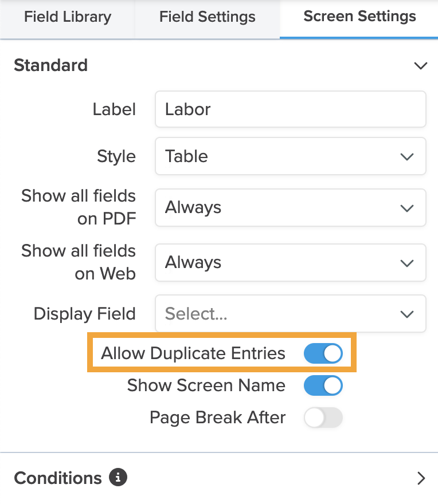Image resolution: width=438 pixels, height=504 pixels.
Task: Select the Screen Settings tab
Action: 359,17
